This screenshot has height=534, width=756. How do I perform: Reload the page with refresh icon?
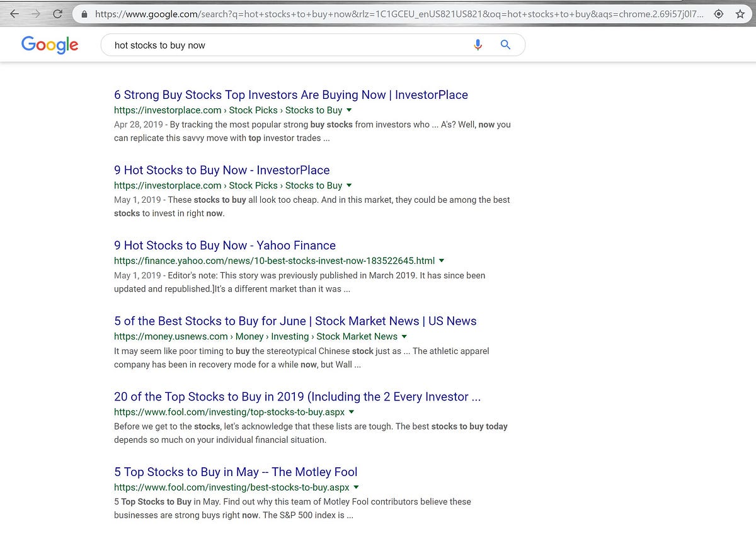tap(57, 13)
